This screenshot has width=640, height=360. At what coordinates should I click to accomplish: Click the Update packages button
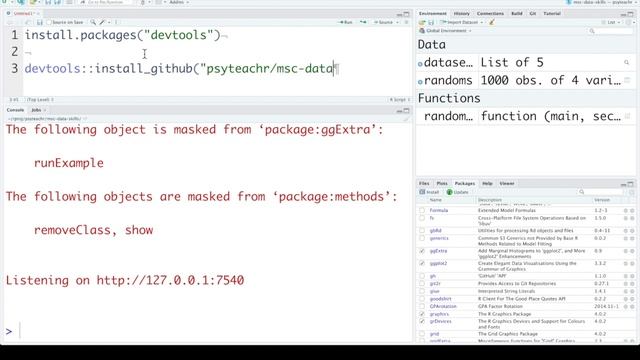[x=458, y=192]
